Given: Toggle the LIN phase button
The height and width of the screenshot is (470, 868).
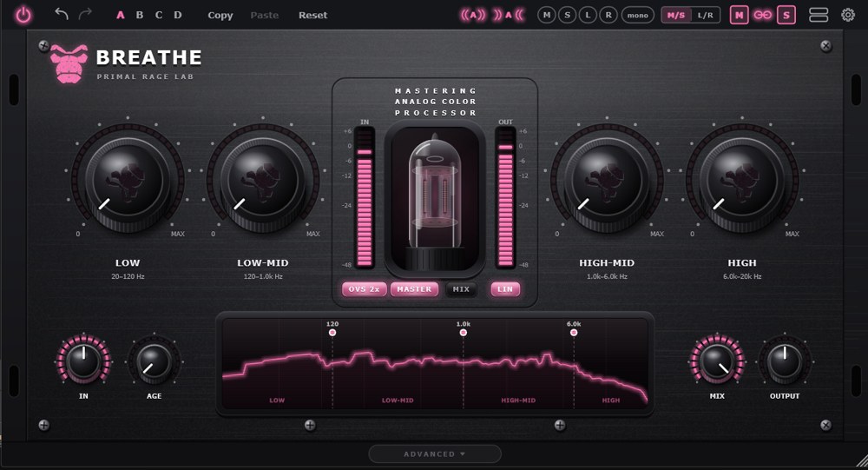Looking at the screenshot, I should click(x=505, y=289).
